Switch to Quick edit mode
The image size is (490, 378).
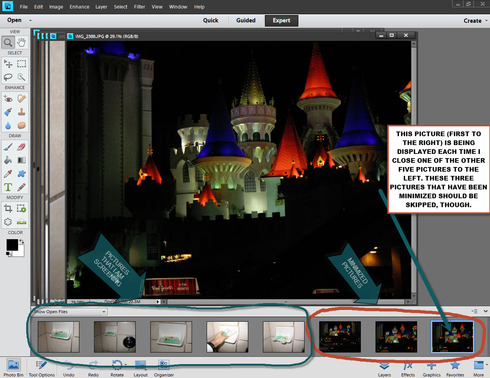coord(210,20)
